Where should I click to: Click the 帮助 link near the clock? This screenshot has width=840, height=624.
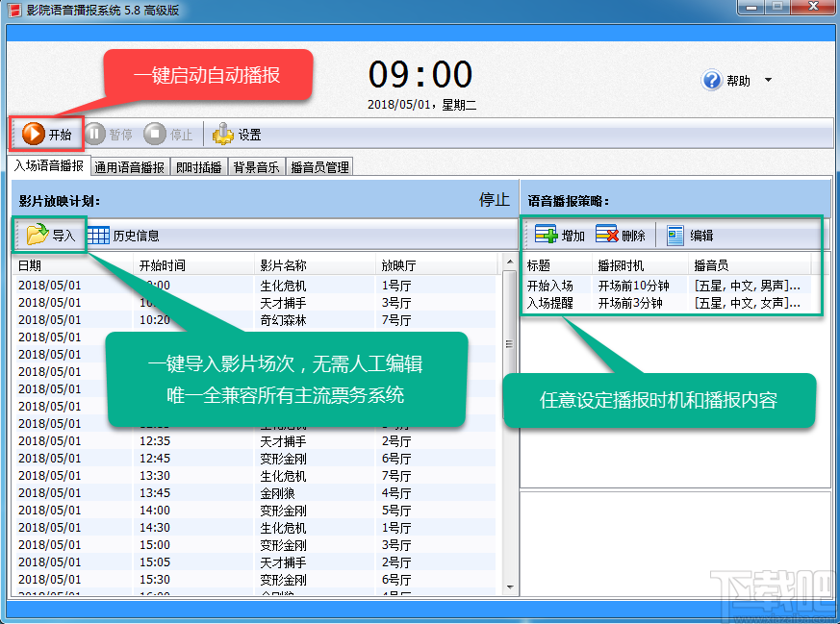tap(737, 81)
